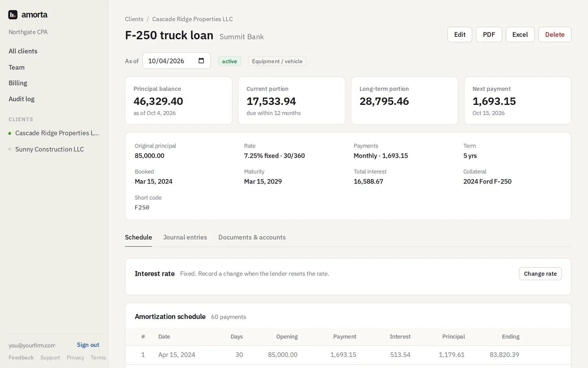Open the Documents & accounts tab

252,237
